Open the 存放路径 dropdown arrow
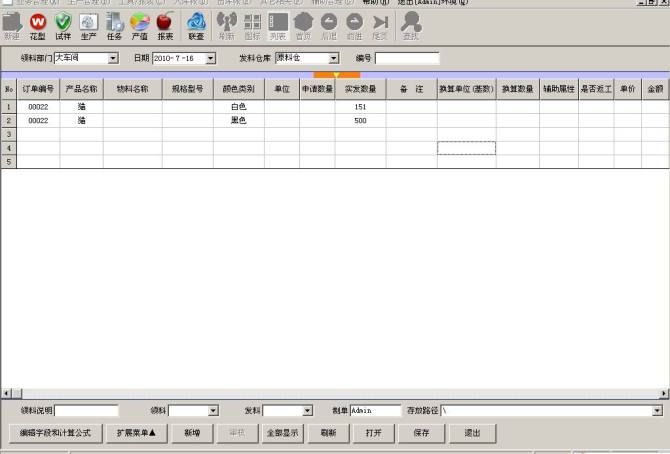The width and height of the screenshot is (670, 454). click(657, 411)
